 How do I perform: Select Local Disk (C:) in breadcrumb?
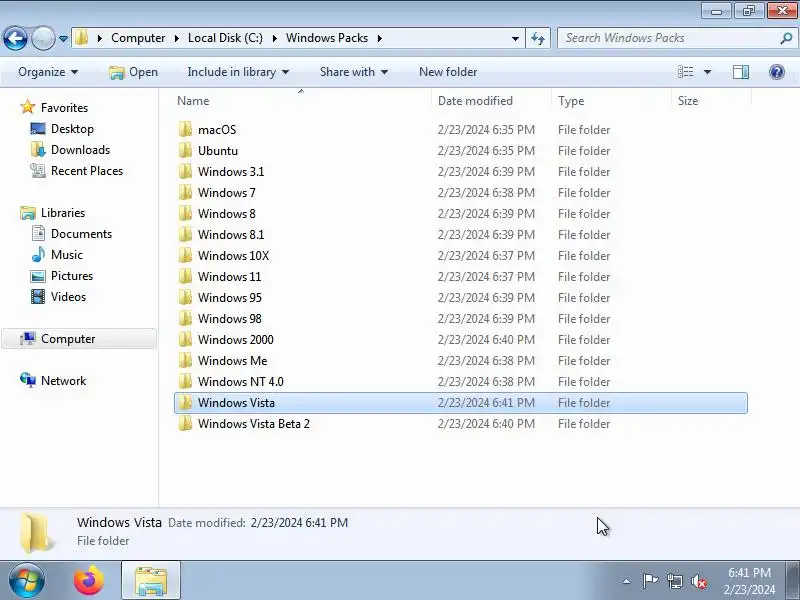coord(225,38)
